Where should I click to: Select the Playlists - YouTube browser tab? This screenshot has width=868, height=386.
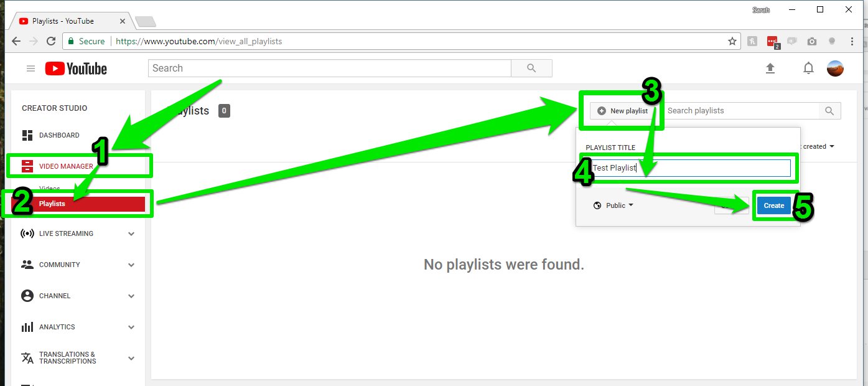pyautogui.click(x=70, y=21)
